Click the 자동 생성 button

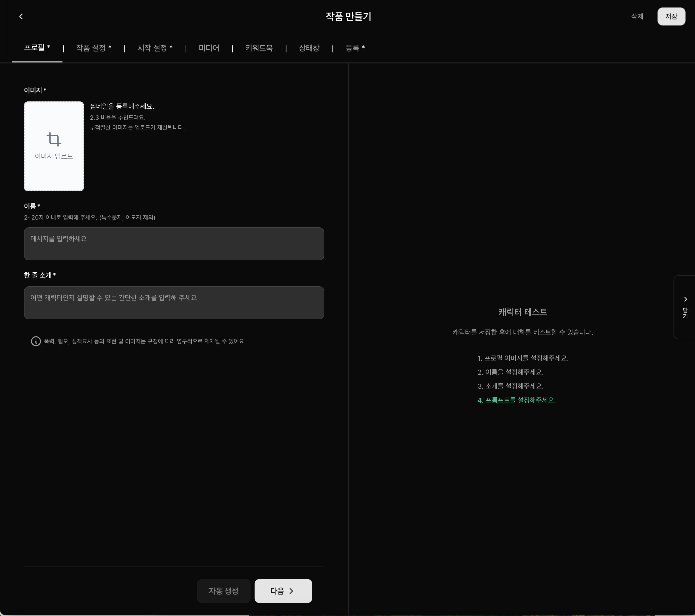pyautogui.click(x=223, y=591)
